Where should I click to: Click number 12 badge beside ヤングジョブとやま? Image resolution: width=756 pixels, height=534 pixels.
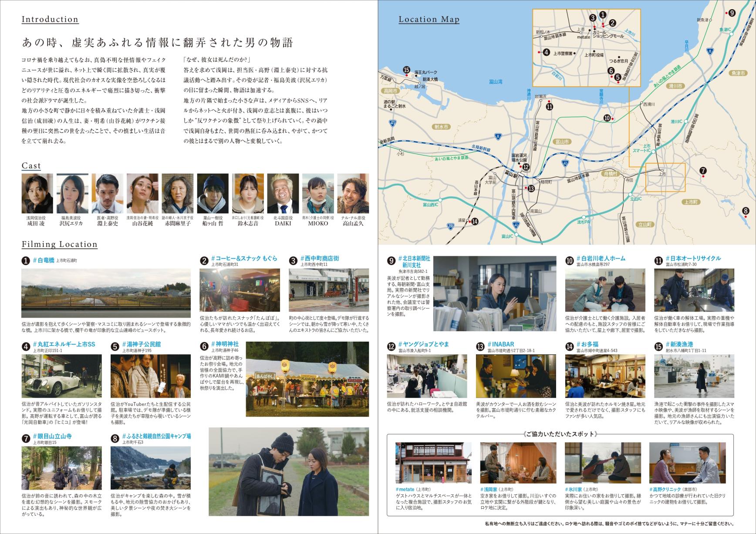[x=391, y=347]
